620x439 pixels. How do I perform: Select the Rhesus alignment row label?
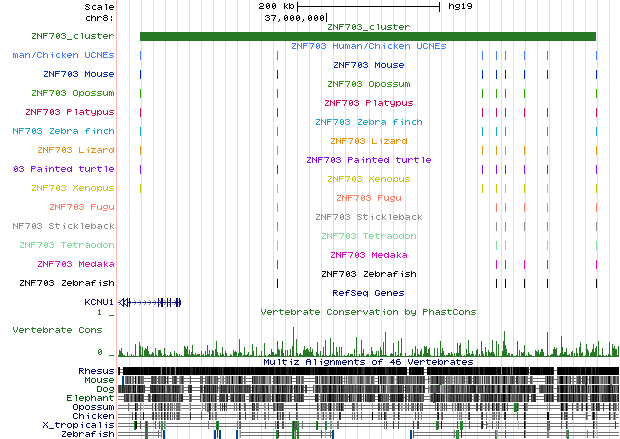coord(96,371)
